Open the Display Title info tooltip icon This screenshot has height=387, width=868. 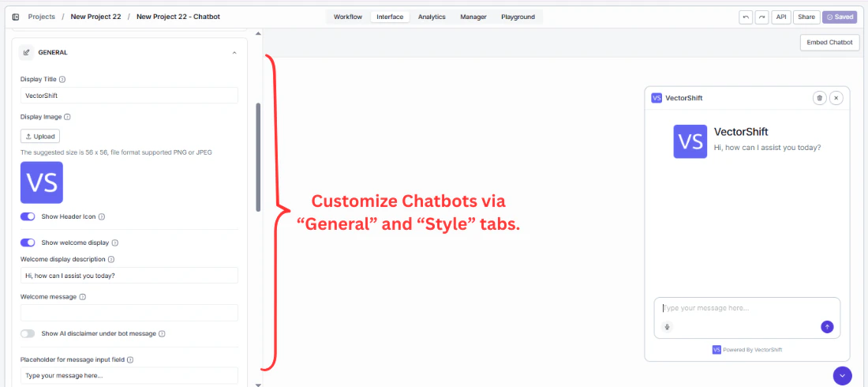pos(62,79)
